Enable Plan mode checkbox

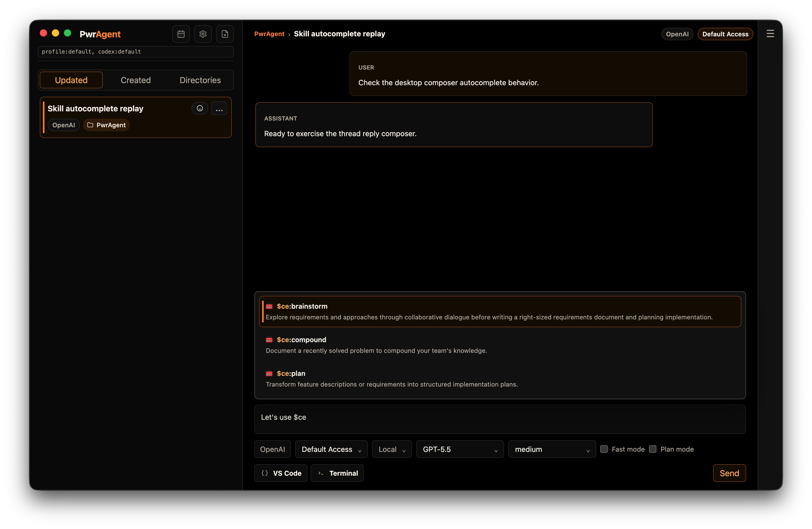pos(652,449)
